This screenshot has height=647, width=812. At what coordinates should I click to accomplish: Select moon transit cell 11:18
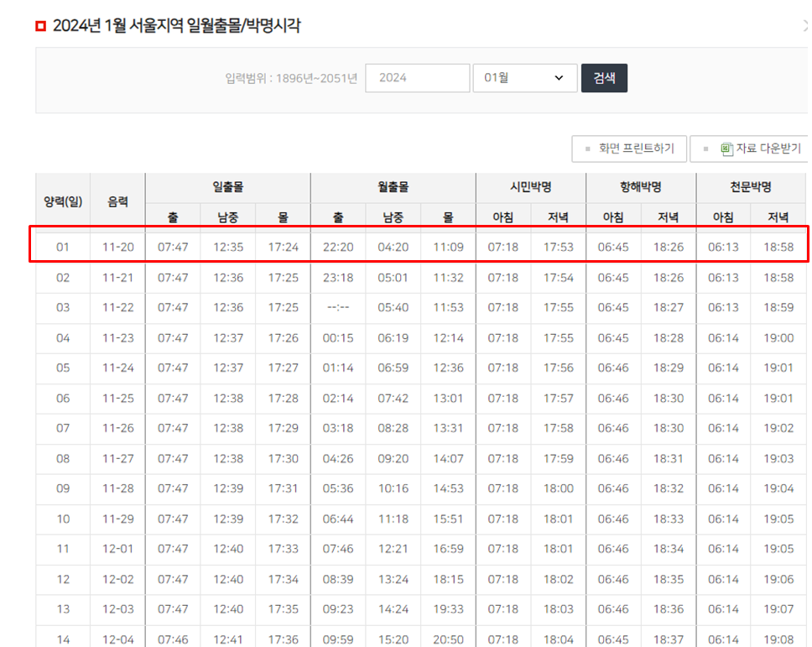pyautogui.click(x=393, y=519)
